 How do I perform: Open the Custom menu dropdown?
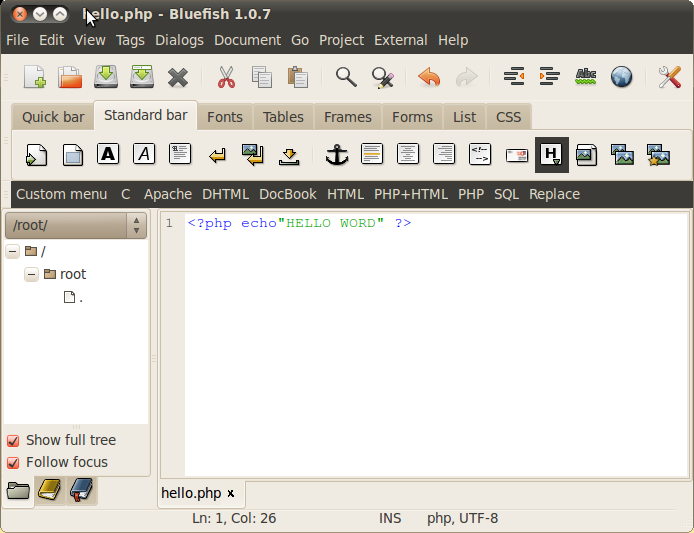pyautogui.click(x=62, y=194)
